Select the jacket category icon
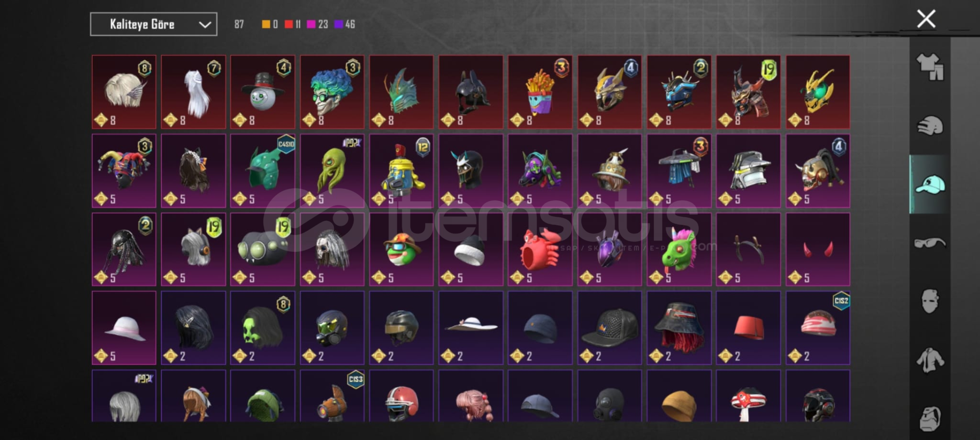 pos(930,360)
